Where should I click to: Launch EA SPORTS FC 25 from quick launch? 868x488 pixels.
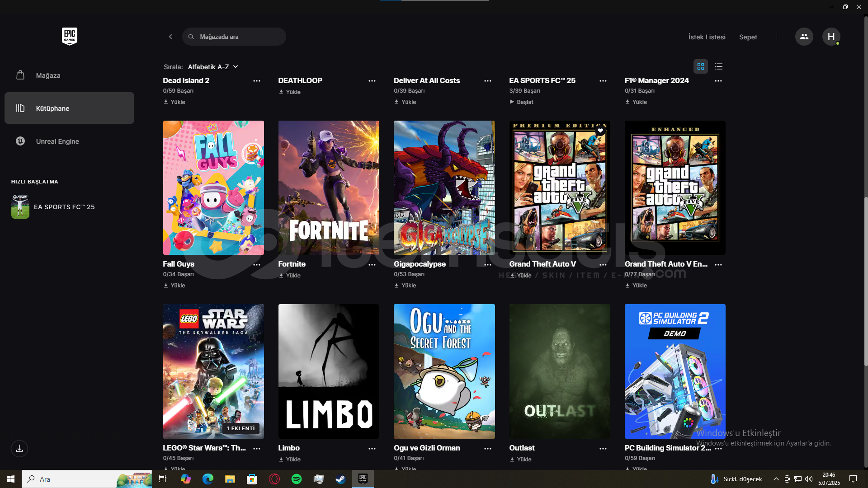53,207
